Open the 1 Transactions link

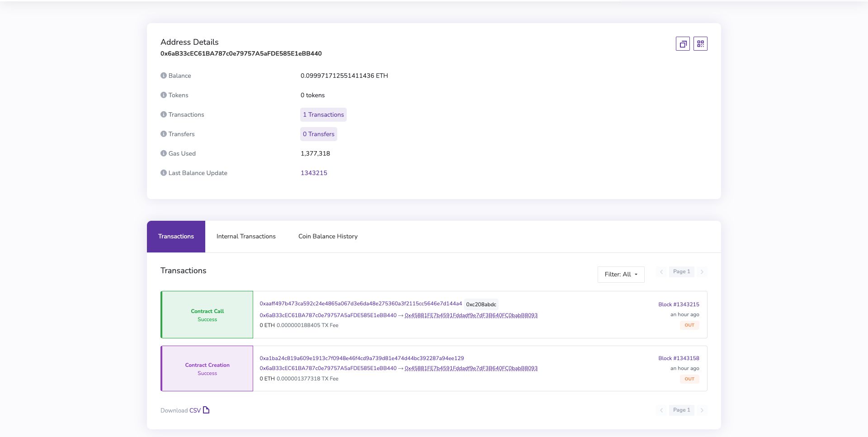coord(323,114)
